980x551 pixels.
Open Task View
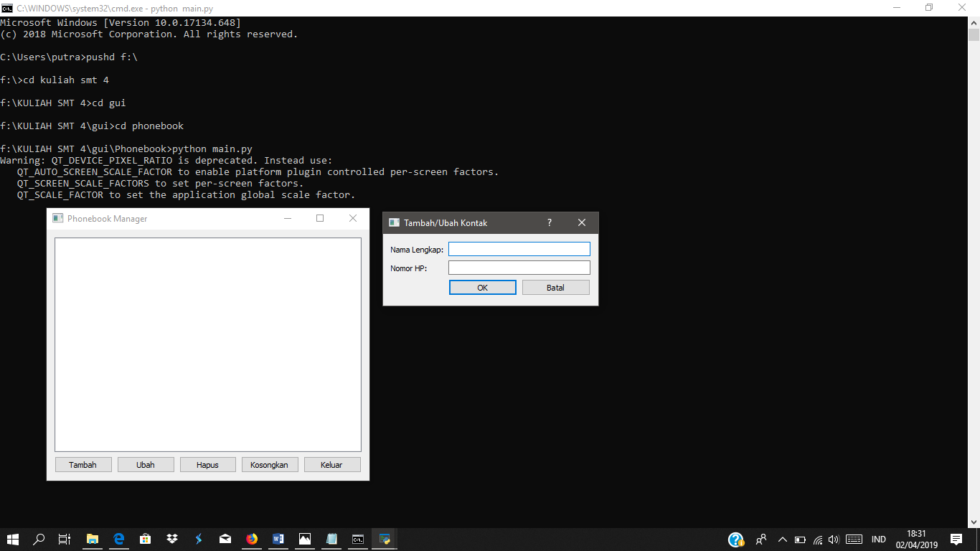pyautogui.click(x=64, y=539)
